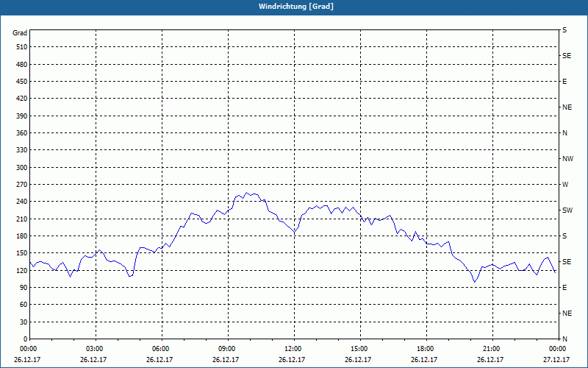The height and width of the screenshot is (368, 588).
Task: Click the y-axis tick label "420"
Action: click(x=22, y=99)
